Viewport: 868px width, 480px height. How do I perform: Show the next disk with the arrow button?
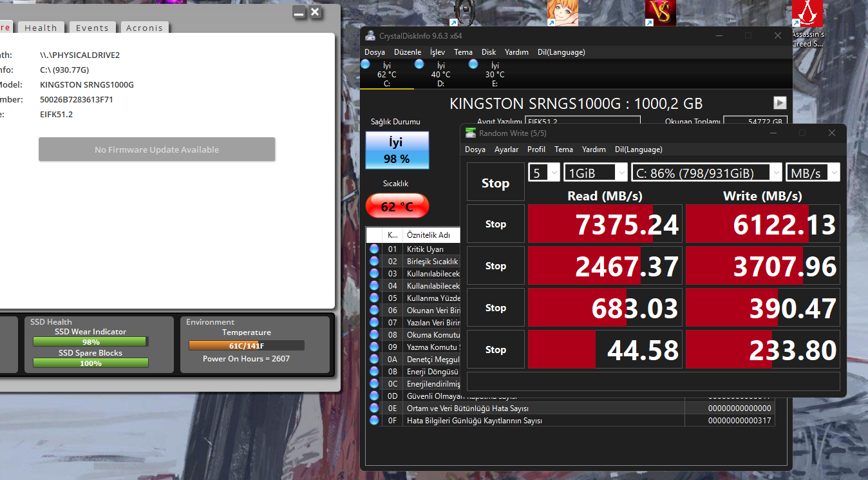(780, 102)
